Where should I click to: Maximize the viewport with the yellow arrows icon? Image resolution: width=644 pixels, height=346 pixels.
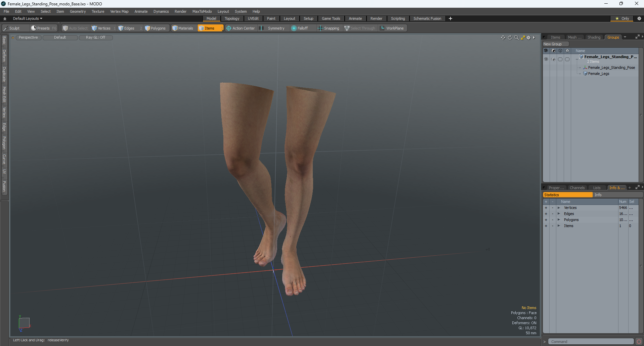(523, 38)
